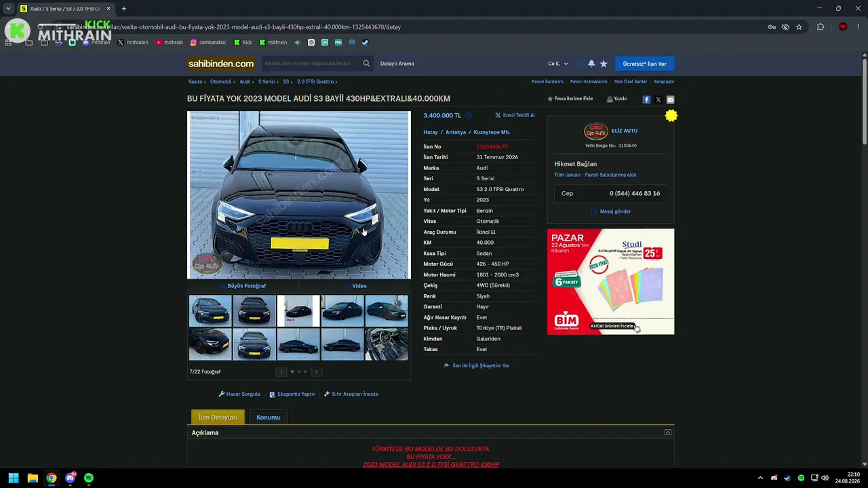
Task: Click the S Serisi breadcrumb
Action: tap(267, 81)
